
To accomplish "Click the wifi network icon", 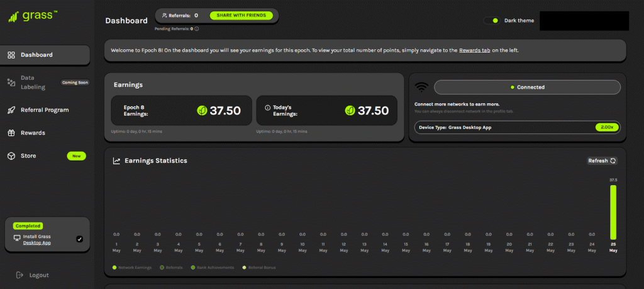I will [x=421, y=87].
